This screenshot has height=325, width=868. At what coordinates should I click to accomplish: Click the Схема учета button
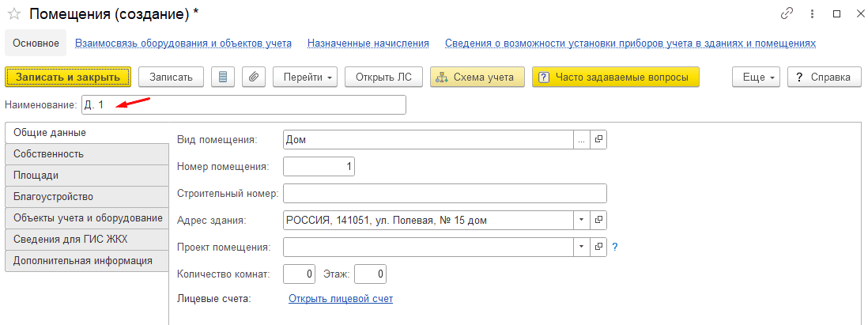477,77
